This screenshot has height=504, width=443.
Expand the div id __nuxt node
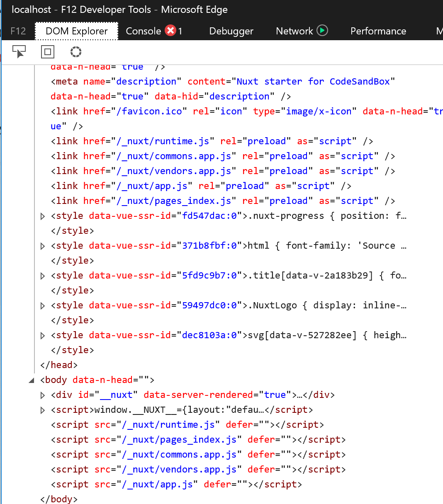43,395
